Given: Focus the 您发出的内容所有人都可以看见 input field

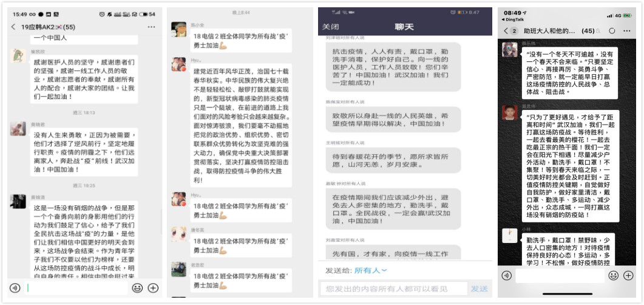Looking at the screenshot, I should (394, 289).
